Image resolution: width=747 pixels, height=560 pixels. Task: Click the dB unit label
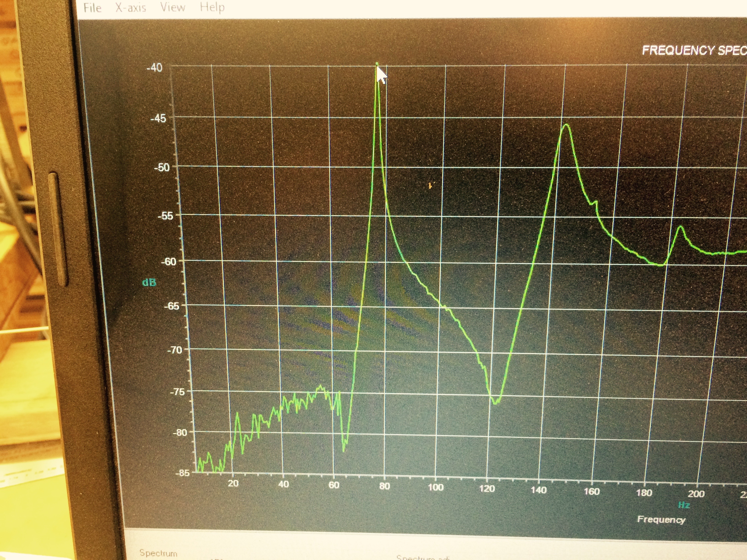[x=149, y=283]
